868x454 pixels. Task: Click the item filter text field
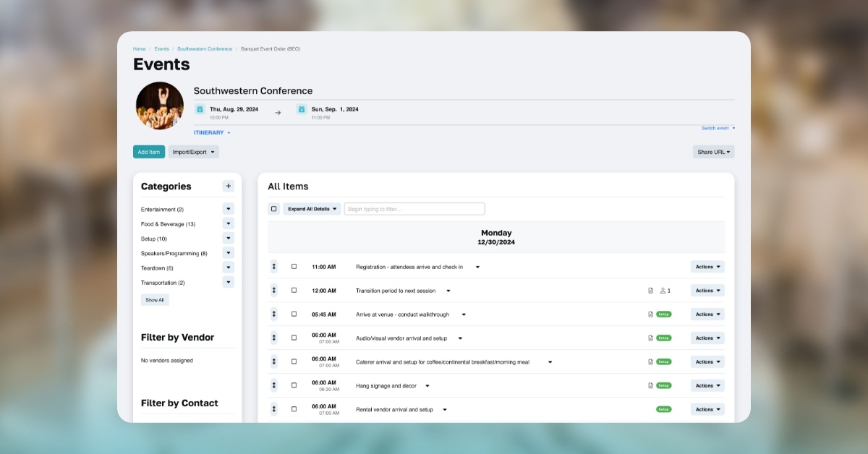click(x=414, y=209)
